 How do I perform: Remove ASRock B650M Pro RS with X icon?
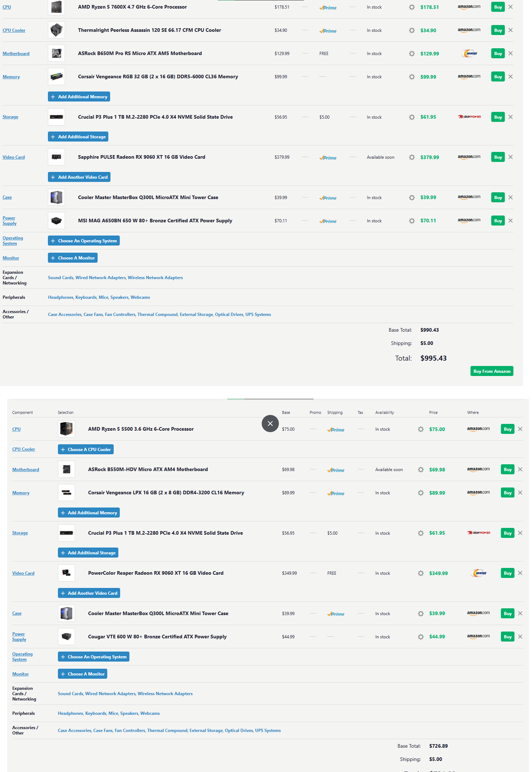click(511, 53)
